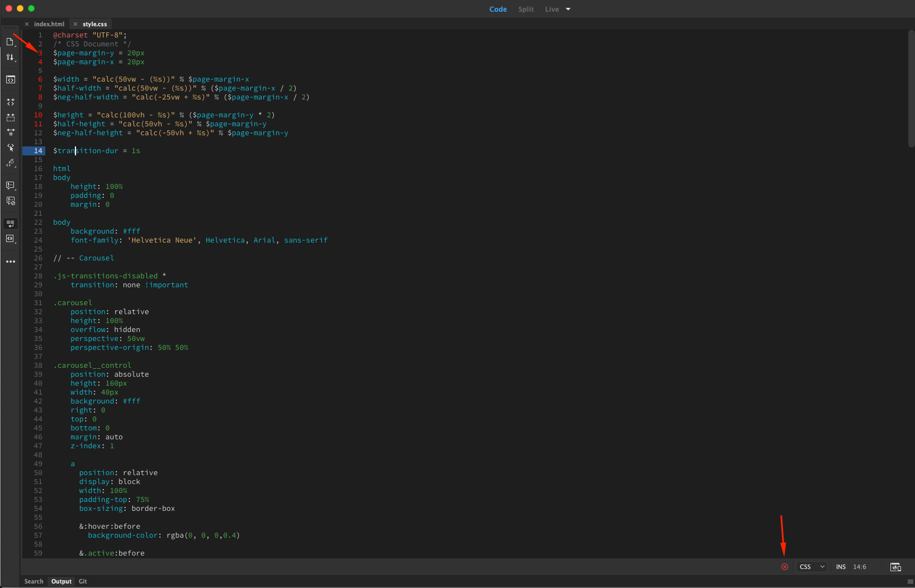Toggle the word-wrap icon in the sidebar

[10, 224]
